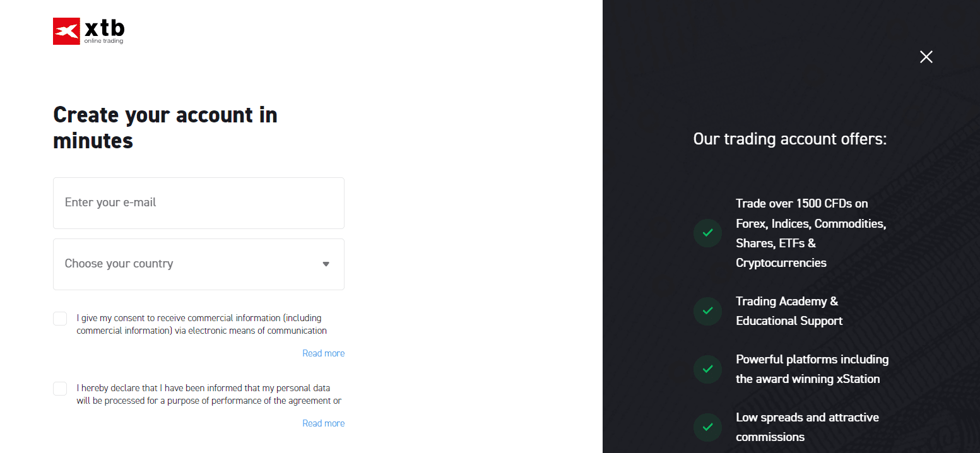Click the personal data declaration text label
Viewport: 980px width, 453px height.
pyautogui.click(x=209, y=394)
